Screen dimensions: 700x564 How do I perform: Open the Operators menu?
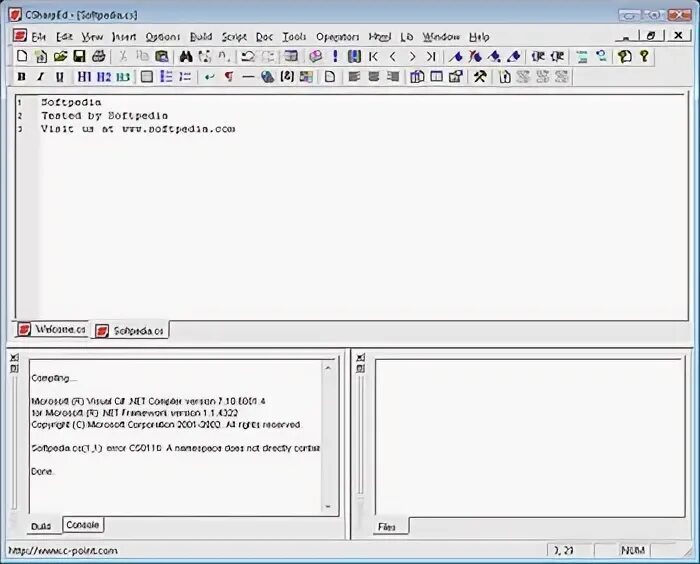point(338,37)
